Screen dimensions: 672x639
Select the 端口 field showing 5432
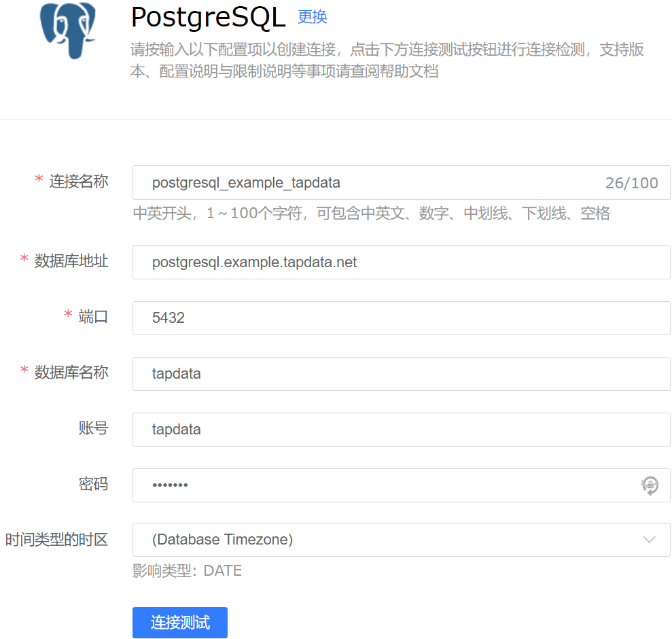401,318
